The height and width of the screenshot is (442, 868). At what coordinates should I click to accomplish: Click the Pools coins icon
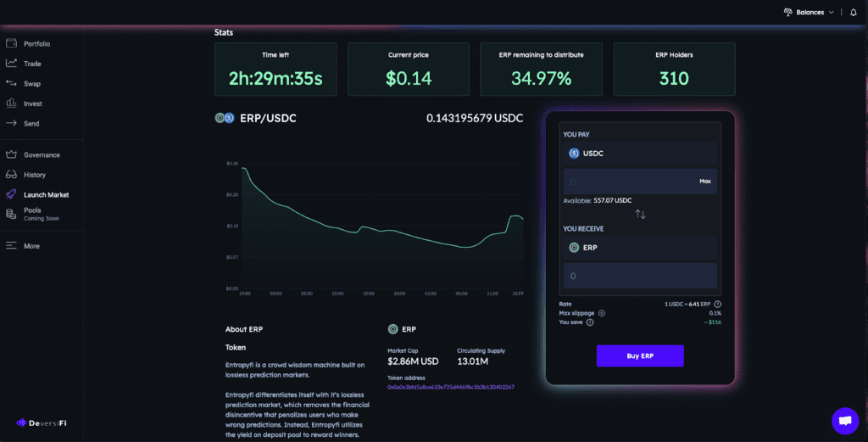pos(11,214)
